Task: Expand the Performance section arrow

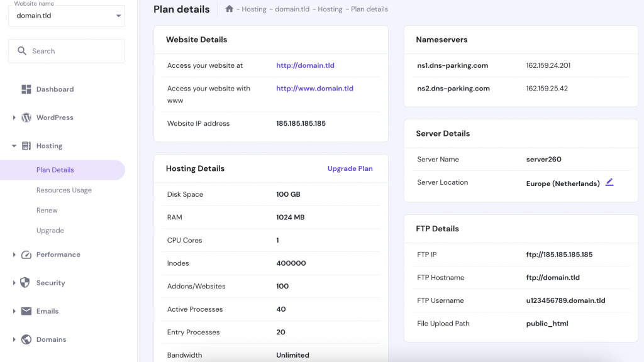Action: pyautogui.click(x=14, y=255)
